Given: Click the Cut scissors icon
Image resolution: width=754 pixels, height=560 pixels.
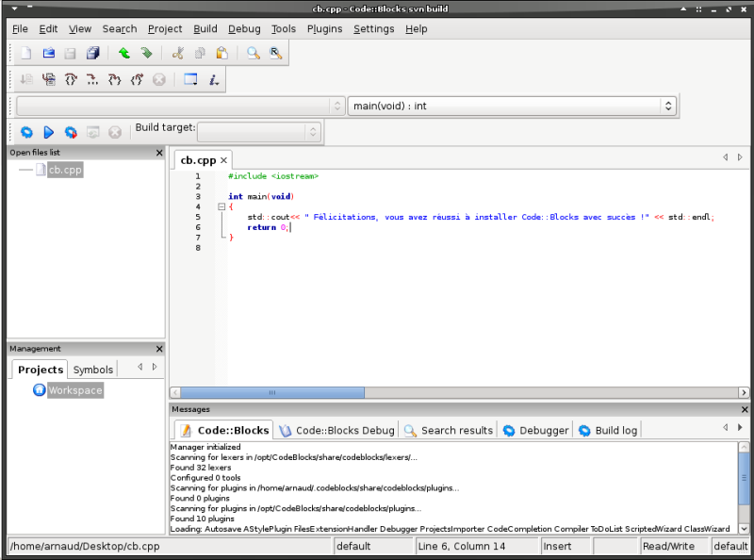Looking at the screenshot, I should point(179,54).
